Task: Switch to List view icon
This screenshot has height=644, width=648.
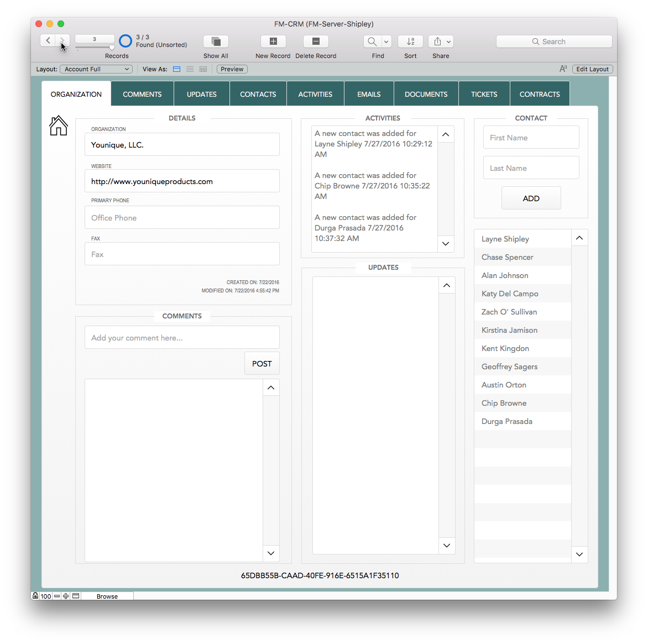Action: tap(190, 70)
